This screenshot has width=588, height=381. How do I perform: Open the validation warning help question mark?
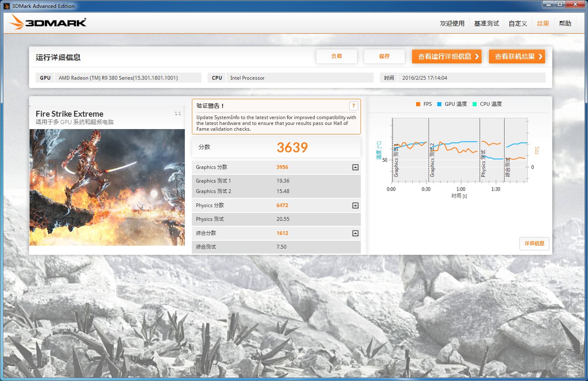353,106
